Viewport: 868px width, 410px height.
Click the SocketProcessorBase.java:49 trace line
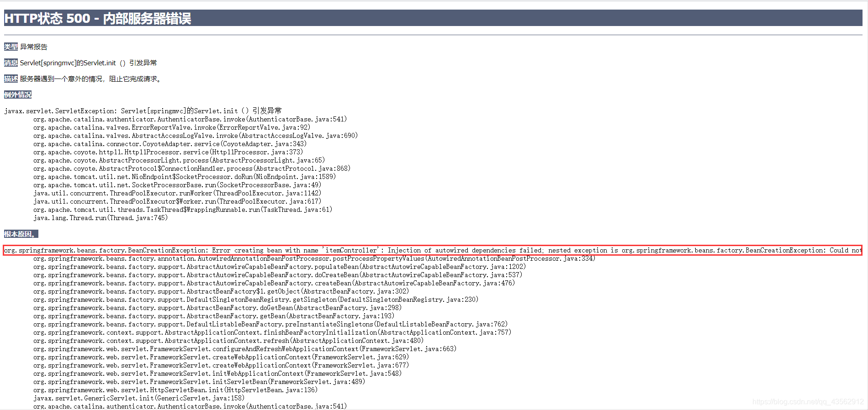(x=177, y=185)
